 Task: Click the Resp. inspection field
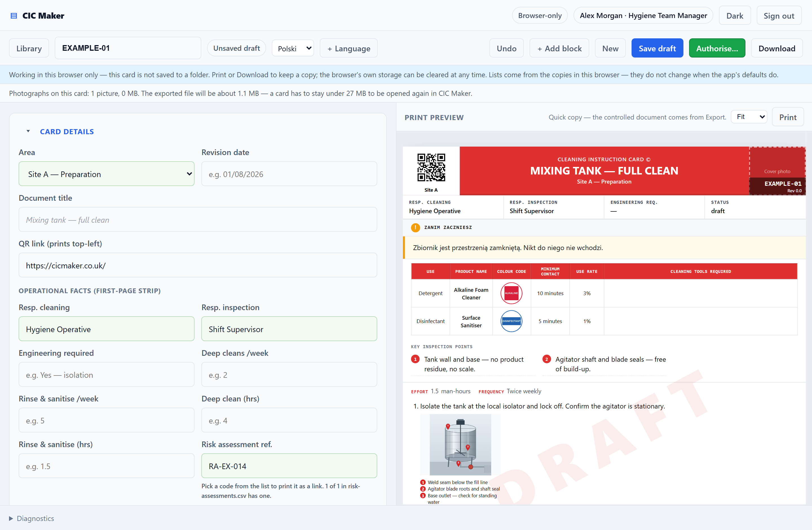289,329
